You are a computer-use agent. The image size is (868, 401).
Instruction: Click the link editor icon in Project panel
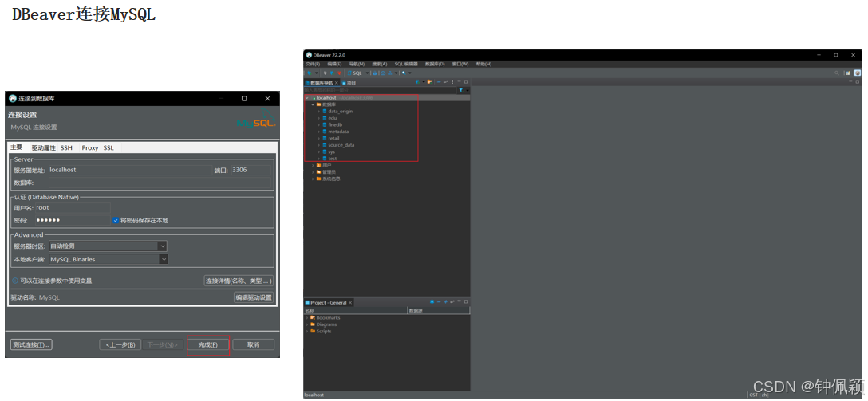452,302
